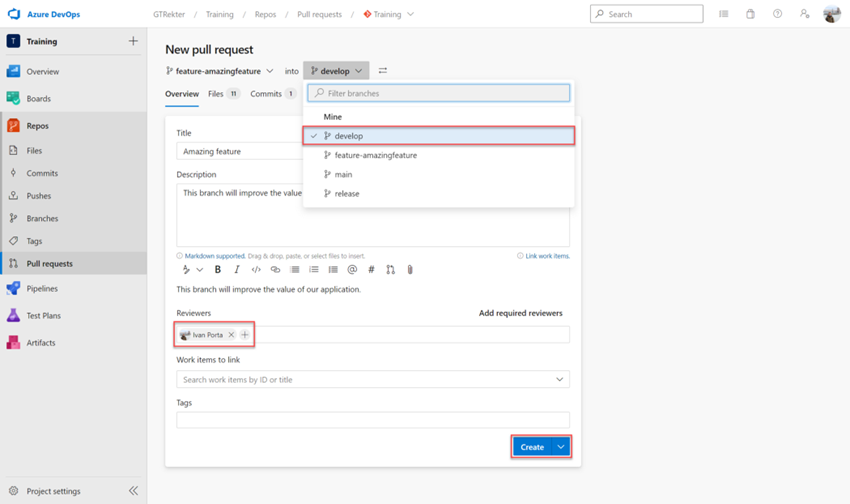This screenshot has width=850, height=504.
Task: Open the work items list icon in header
Action: pyautogui.click(x=724, y=14)
